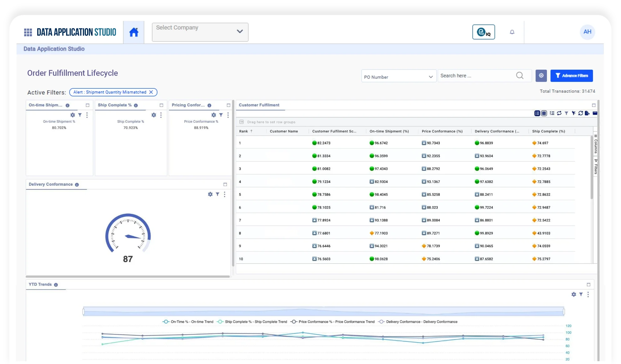
Task: Open gear settings on Delivery Conformance widget
Action: [x=210, y=194]
